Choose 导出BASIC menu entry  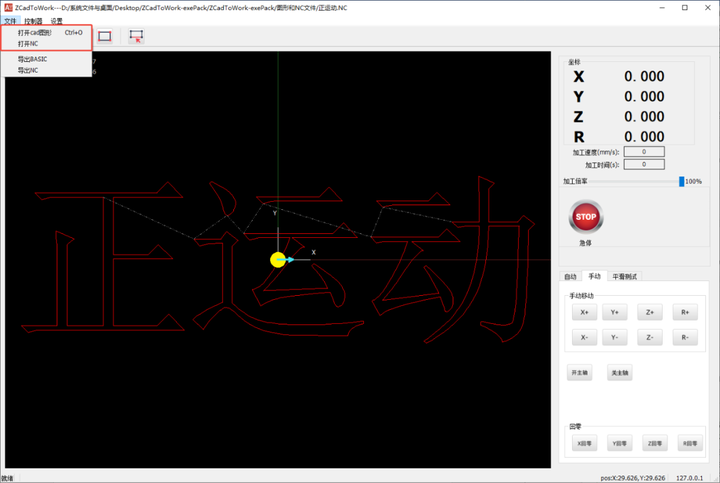(46, 59)
